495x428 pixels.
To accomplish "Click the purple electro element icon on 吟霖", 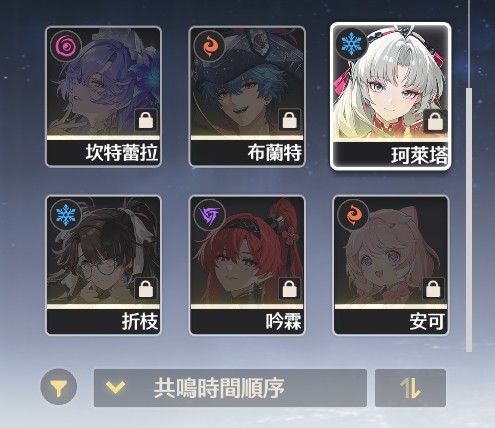I will 209,215.
